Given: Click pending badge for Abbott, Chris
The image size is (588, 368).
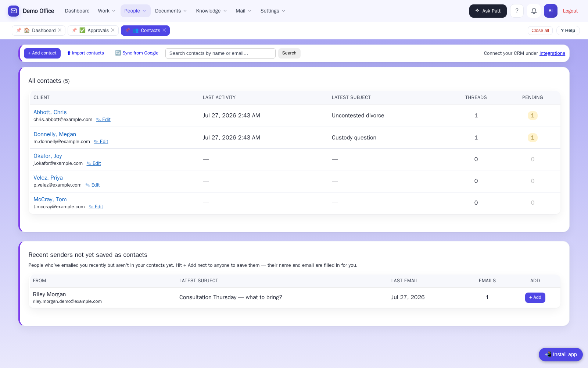Looking at the screenshot, I should [x=533, y=116].
